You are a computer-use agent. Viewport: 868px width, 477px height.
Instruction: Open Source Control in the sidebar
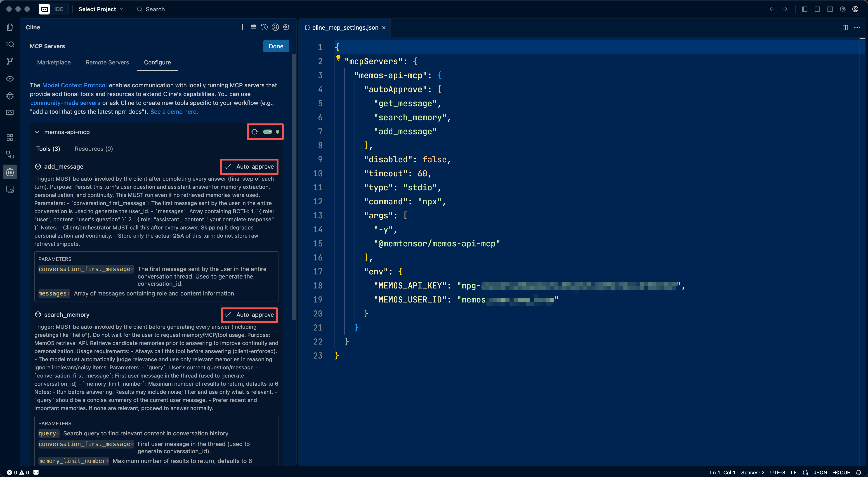click(x=10, y=61)
